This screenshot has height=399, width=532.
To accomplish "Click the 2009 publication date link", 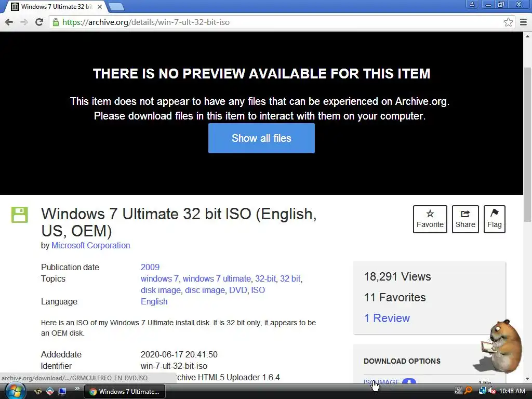I will pyautogui.click(x=150, y=267).
